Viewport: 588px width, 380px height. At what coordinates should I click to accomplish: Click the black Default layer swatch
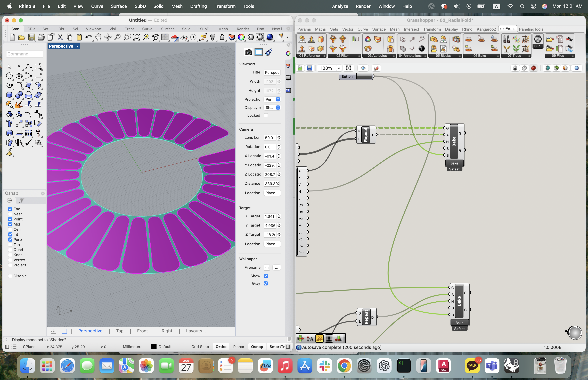153,347
